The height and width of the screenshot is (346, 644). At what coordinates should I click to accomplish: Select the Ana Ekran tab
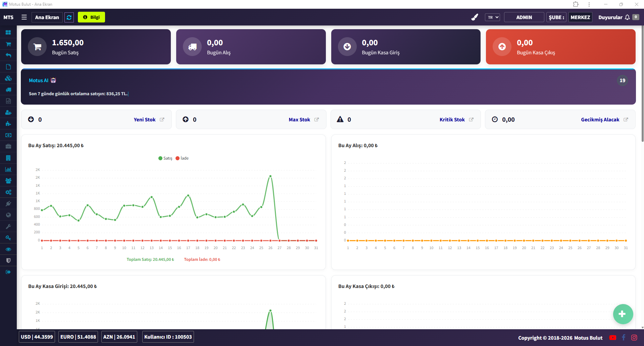(x=47, y=17)
